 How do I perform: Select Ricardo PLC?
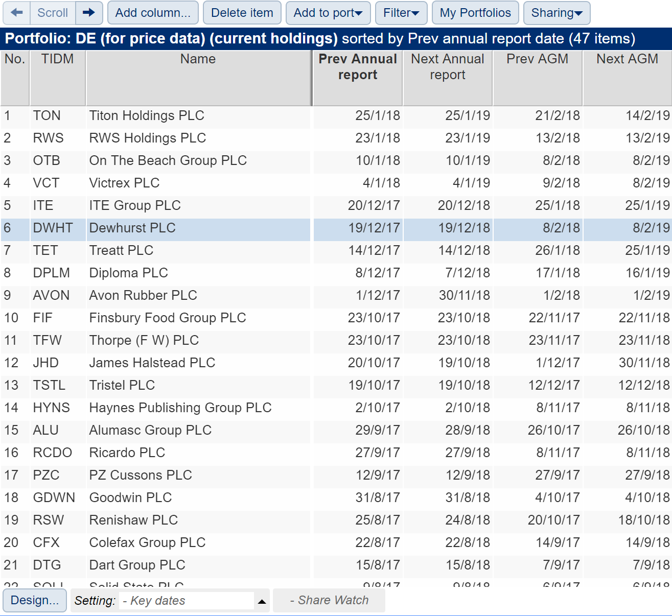127,453
